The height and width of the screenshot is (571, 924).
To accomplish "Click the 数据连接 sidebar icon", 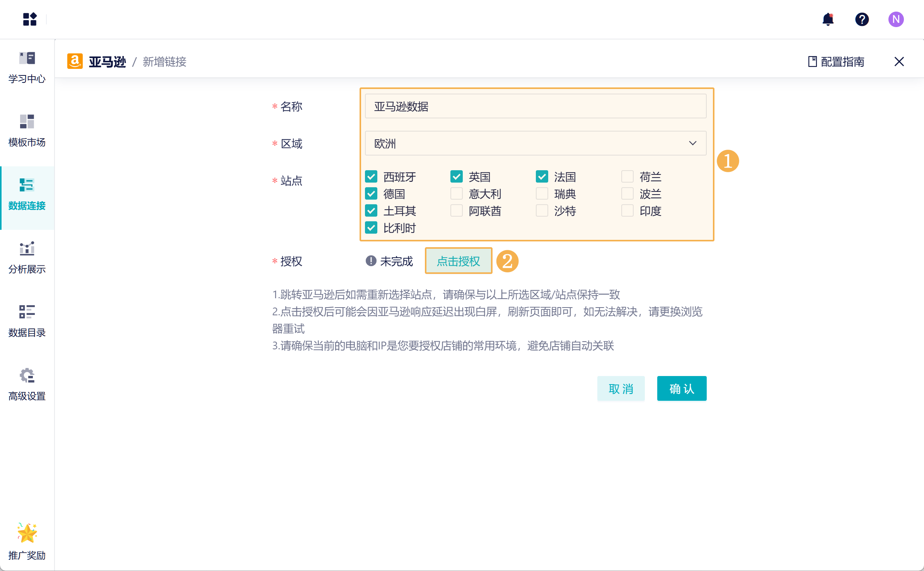I will pos(27,185).
